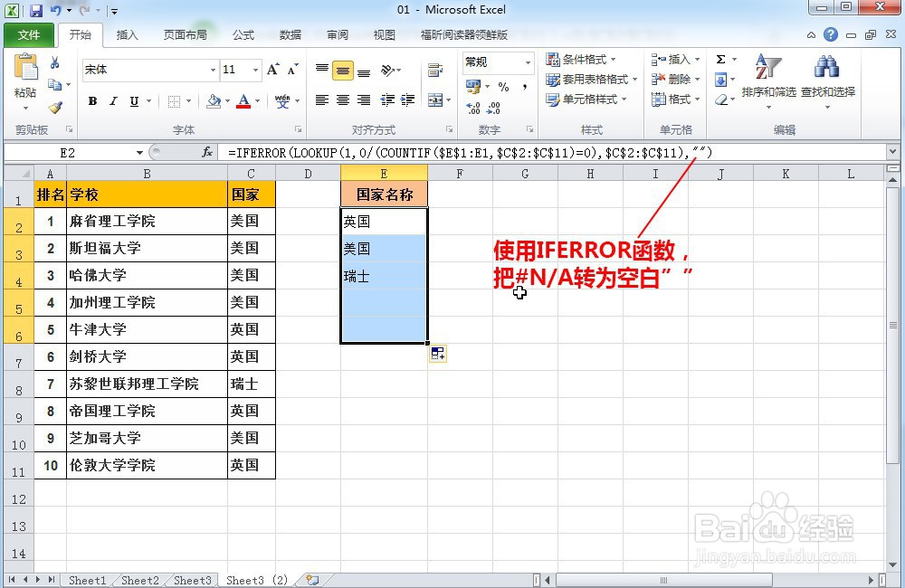This screenshot has width=905, height=588.
Task: Click the percent style icon
Action: click(x=503, y=87)
